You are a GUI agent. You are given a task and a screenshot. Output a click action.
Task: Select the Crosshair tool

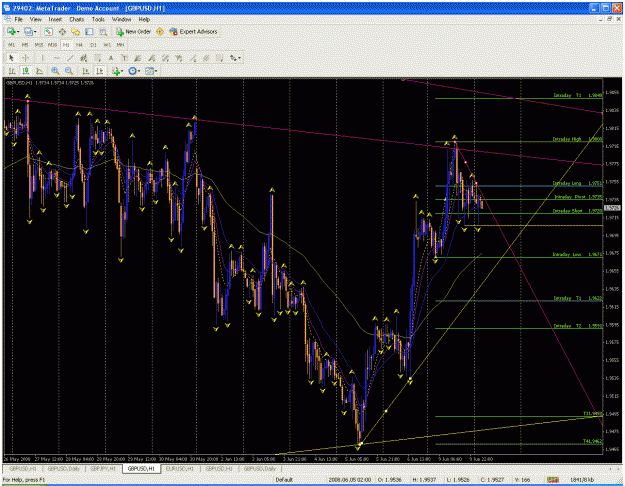click(x=25, y=58)
